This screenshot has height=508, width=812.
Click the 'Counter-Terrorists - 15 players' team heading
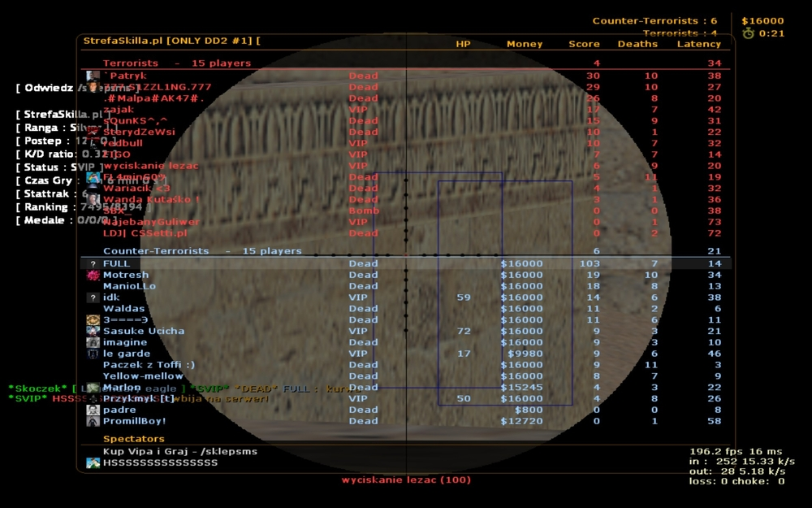[x=202, y=251]
